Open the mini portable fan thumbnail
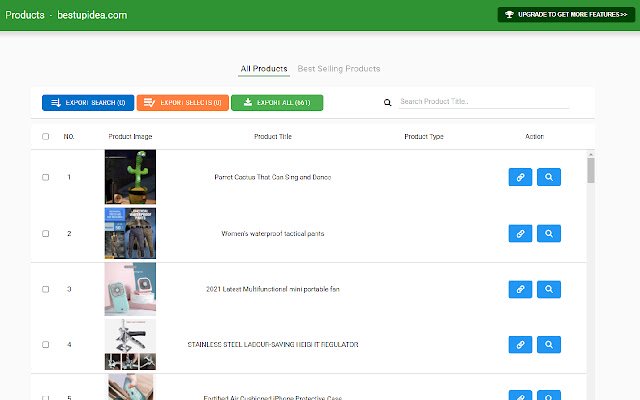This screenshot has height=400, width=640. (x=130, y=289)
